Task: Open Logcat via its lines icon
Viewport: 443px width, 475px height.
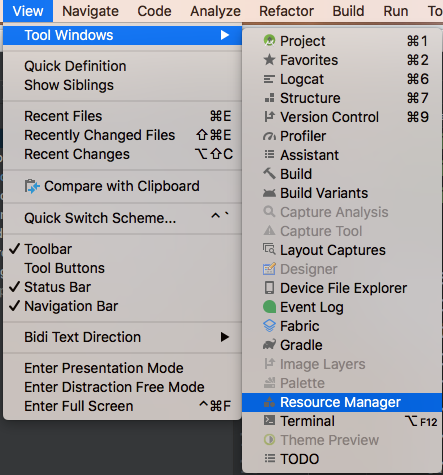Action: point(269,79)
